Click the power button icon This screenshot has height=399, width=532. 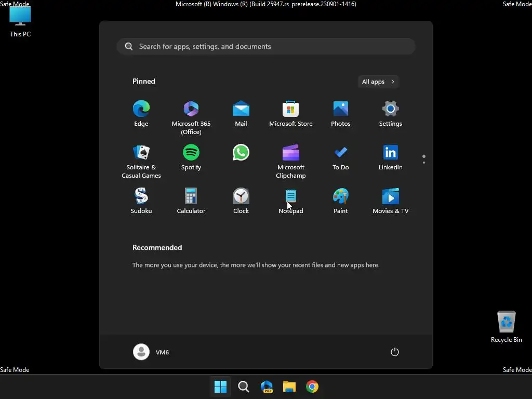click(395, 352)
